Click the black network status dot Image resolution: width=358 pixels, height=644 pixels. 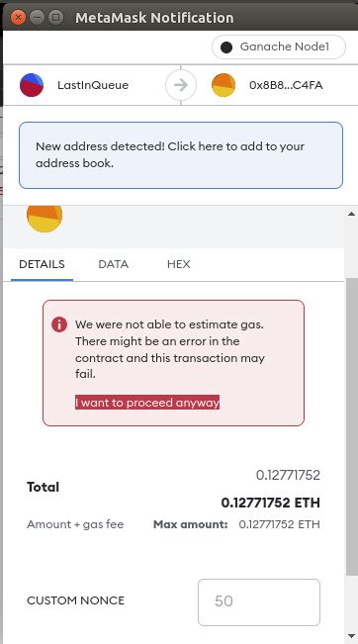[x=226, y=47]
